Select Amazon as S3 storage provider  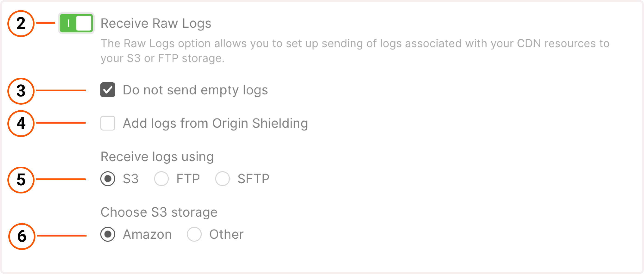(x=108, y=234)
